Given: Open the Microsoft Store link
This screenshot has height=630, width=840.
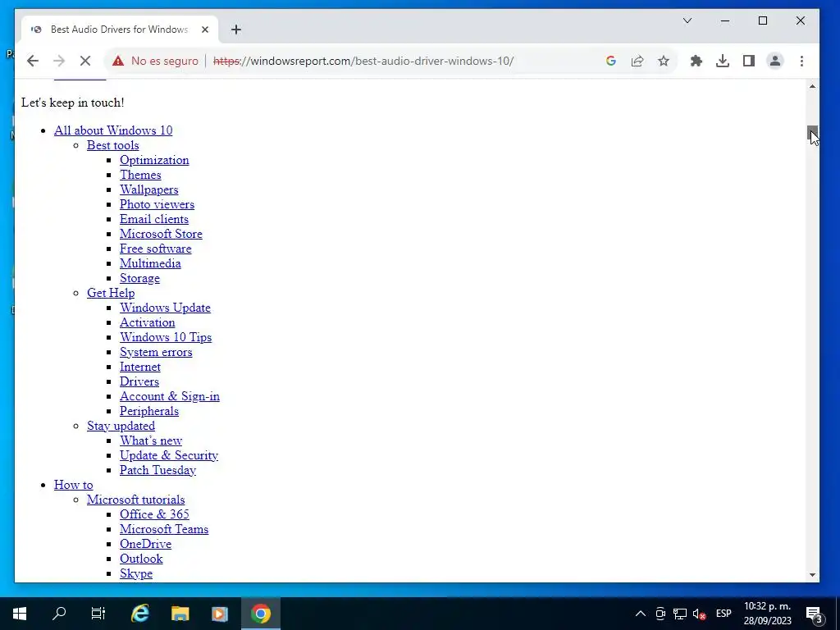Looking at the screenshot, I should tap(162, 234).
